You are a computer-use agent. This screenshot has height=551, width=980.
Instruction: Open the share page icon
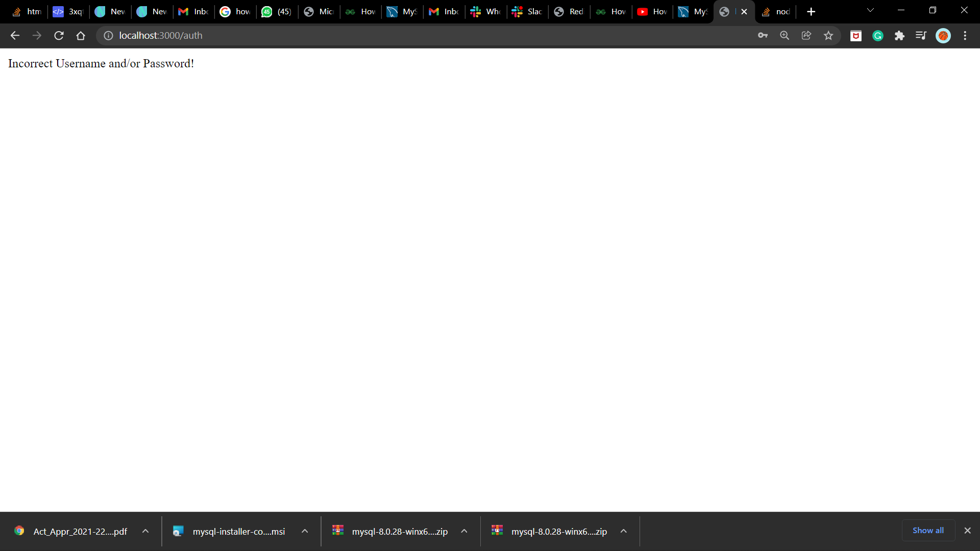[806, 36]
